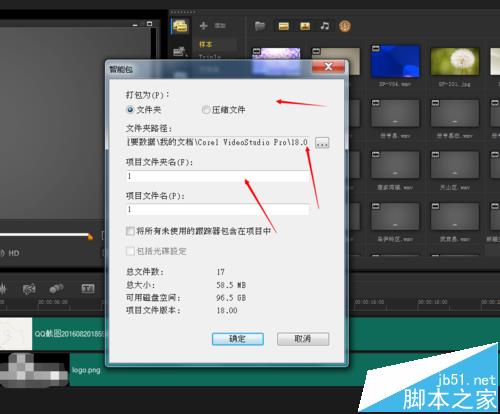Toggle the show videos filter icon
Screen dimensions: 500x414
tap(283, 26)
